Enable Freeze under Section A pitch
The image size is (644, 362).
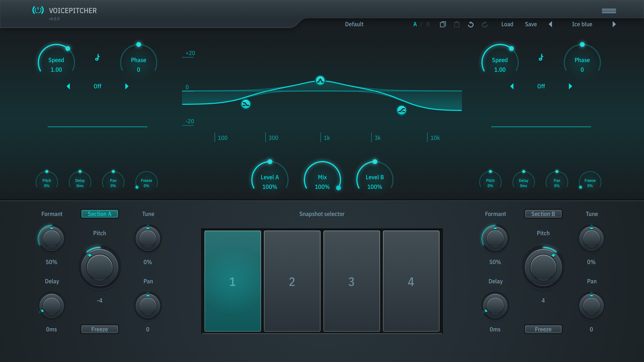pyautogui.click(x=99, y=329)
